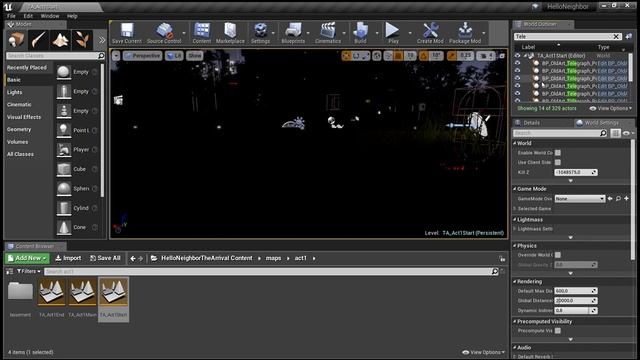Toggle grid snapping icon in viewport
This screenshot has height=360, width=640.
tap(398, 56)
